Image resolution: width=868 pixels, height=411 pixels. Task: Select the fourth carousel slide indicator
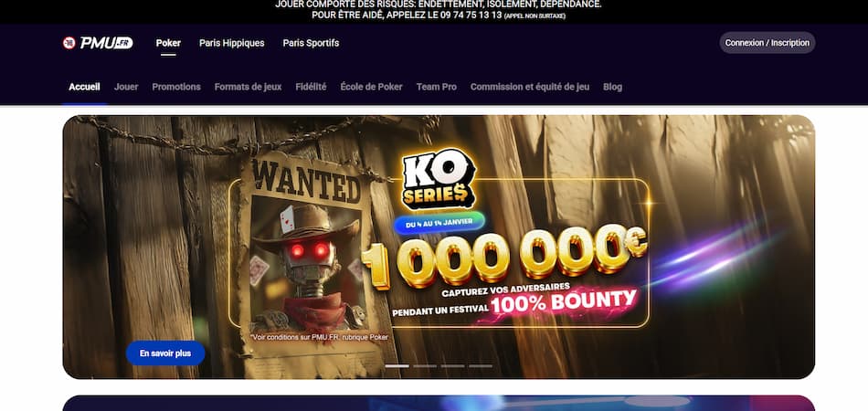tap(481, 366)
